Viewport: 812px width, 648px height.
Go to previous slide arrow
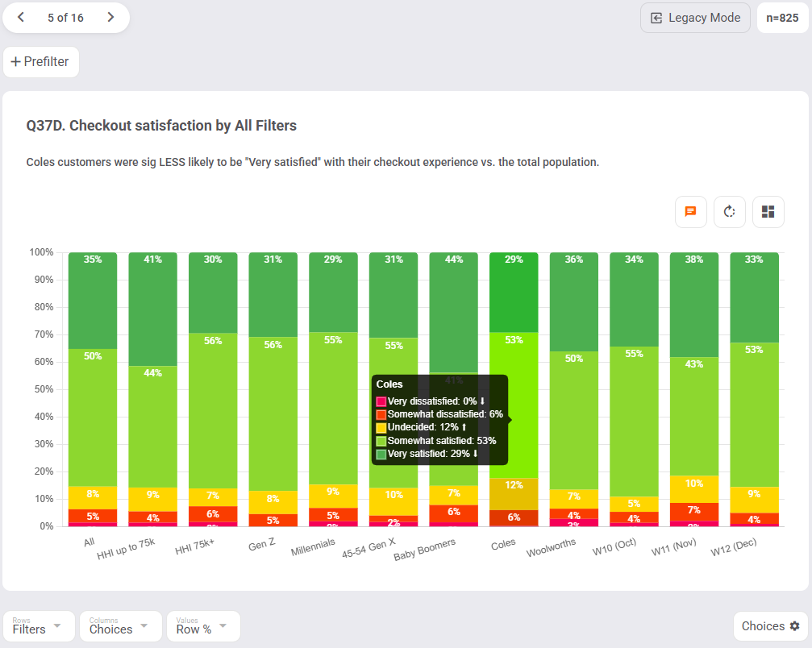[x=21, y=18]
